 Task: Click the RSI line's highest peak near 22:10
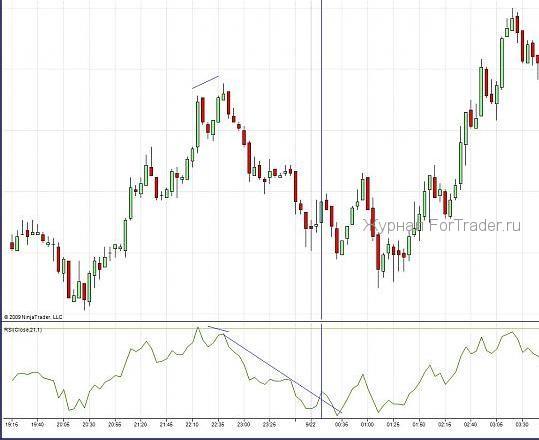[198, 328]
